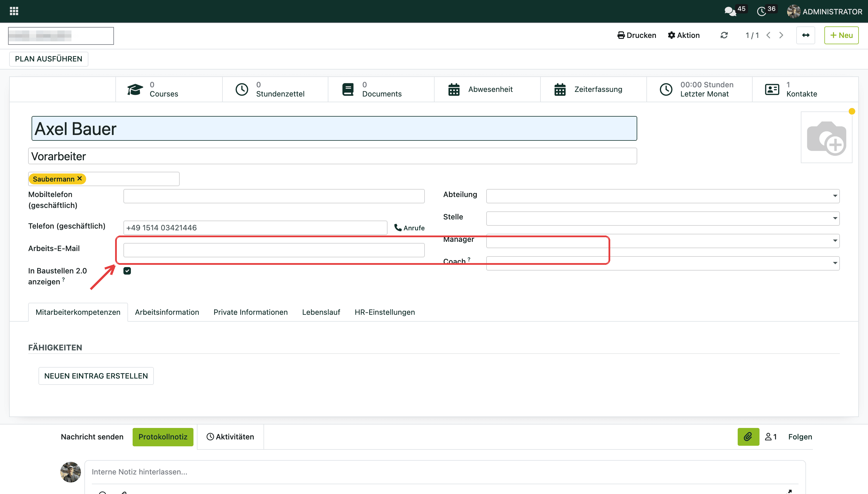
Task: Open the Aktivitäten button
Action: coord(230,437)
